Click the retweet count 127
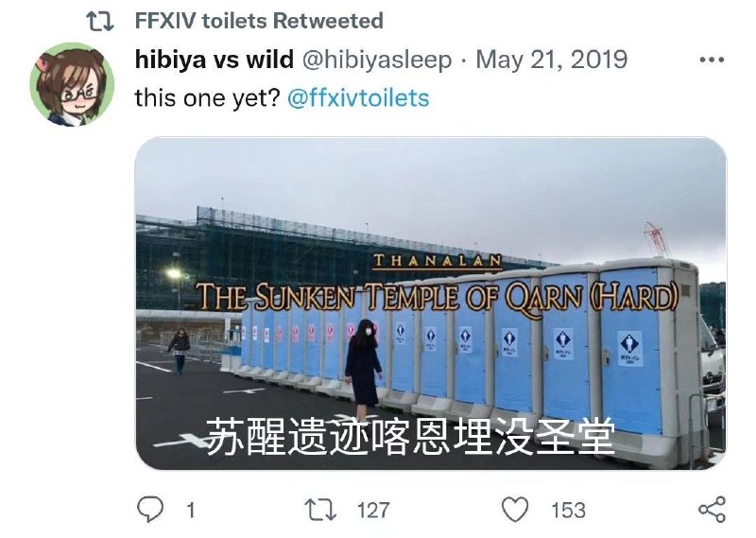The image size is (756, 538). [x=373, y=511]
